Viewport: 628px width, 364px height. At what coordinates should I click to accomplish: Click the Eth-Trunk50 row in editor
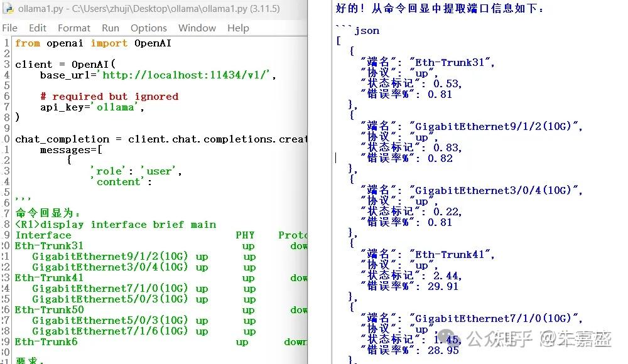pyautogui.click(x=161, y=310)
